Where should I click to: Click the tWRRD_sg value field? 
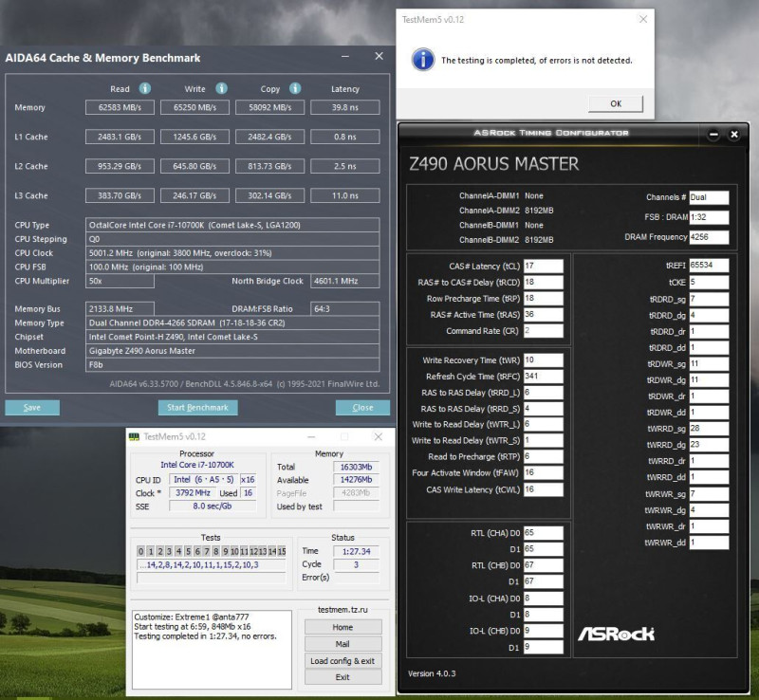tap(709, 429)
